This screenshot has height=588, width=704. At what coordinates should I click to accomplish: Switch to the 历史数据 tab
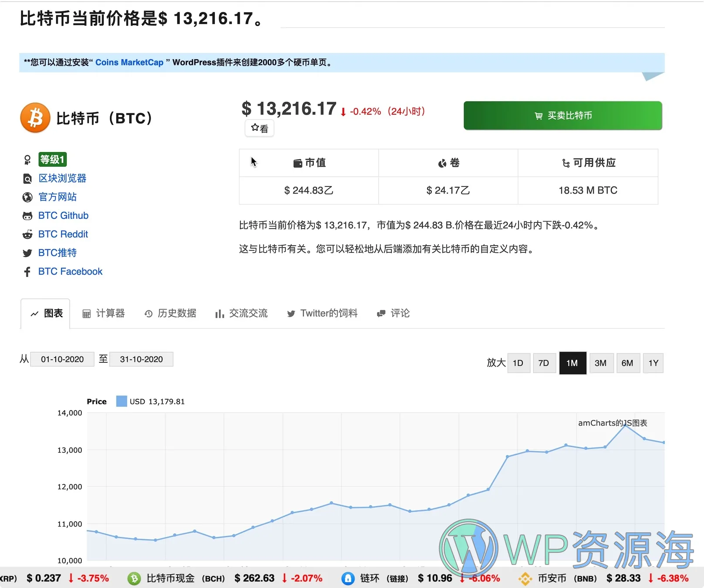(170, 313)
